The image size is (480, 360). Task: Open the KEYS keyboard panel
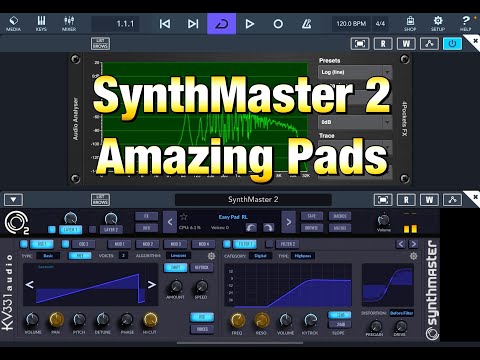pos(41,24)
